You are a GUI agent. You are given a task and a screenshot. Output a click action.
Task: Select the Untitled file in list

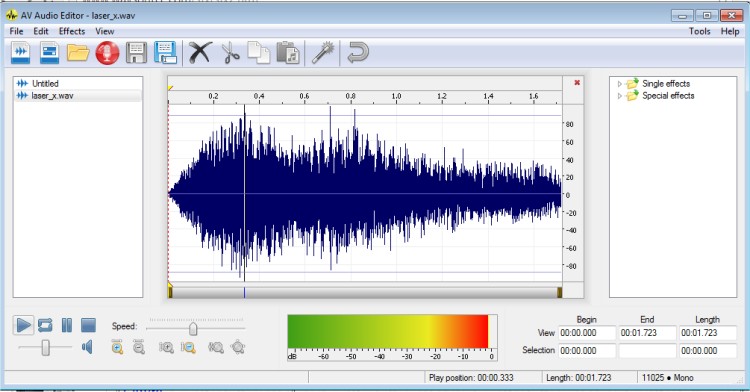point(45,83)
